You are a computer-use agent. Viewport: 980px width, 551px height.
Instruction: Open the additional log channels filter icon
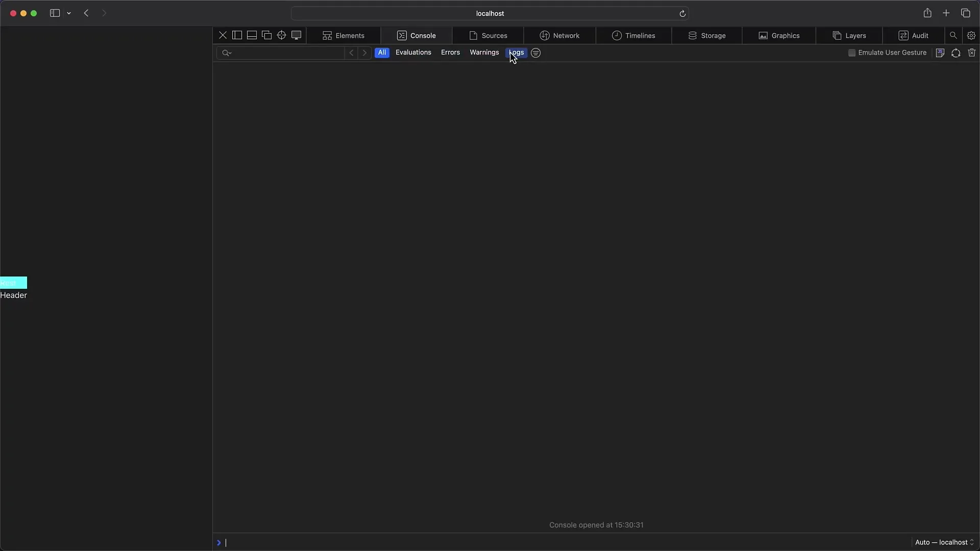[x=535, y=53]
